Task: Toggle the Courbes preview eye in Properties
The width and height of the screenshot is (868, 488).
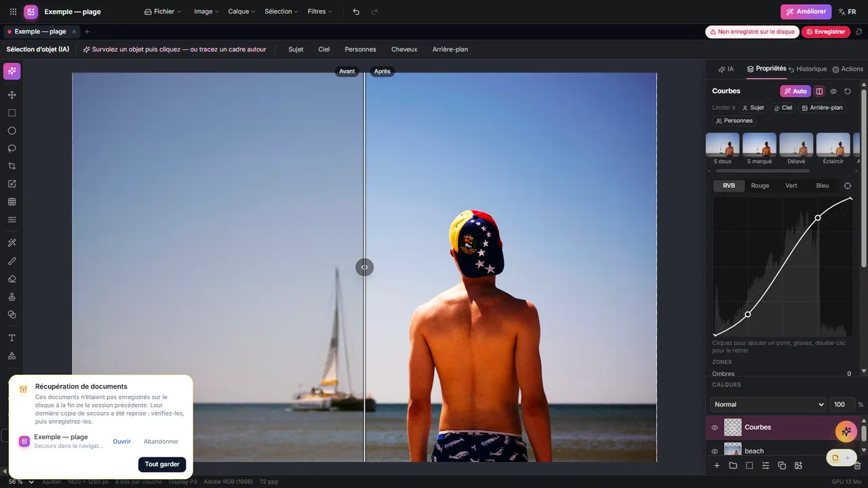Action: (x=833, y=91)
